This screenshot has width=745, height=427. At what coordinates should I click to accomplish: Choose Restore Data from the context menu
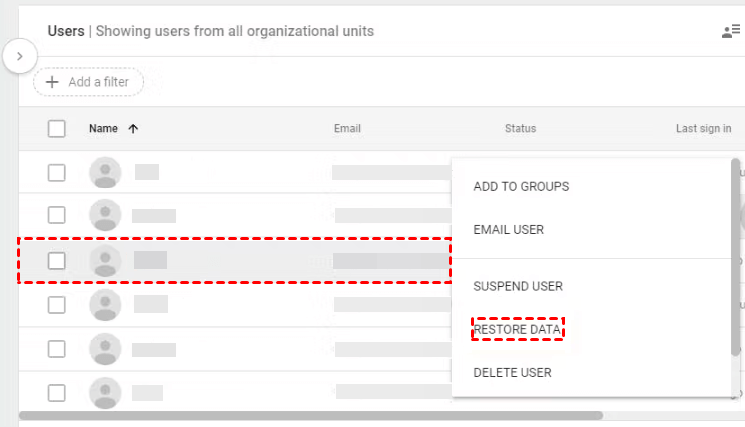(518, 329)
